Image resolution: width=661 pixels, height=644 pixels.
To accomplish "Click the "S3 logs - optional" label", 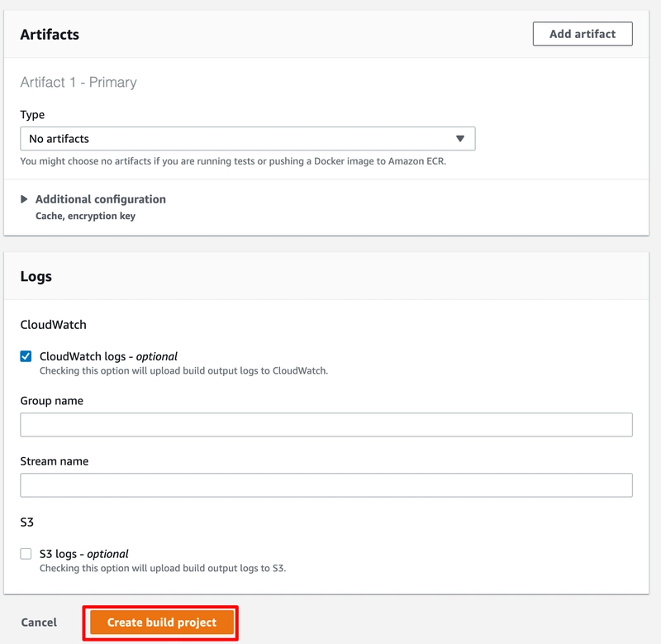I will coord(84,554).
